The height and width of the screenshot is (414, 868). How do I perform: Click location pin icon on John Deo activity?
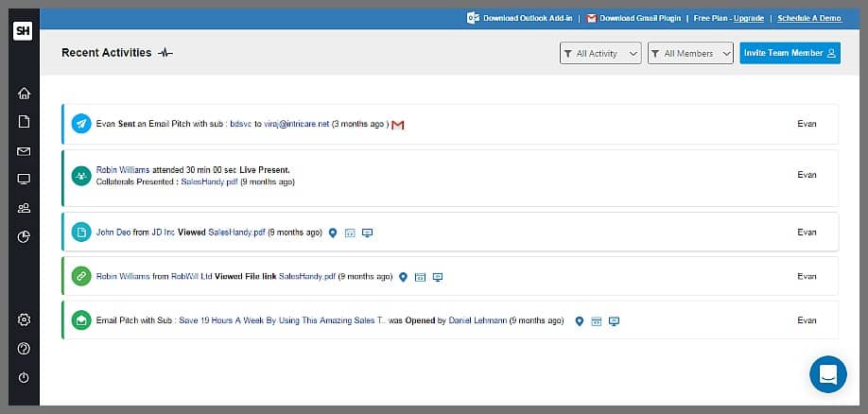[x=333, y=233]
